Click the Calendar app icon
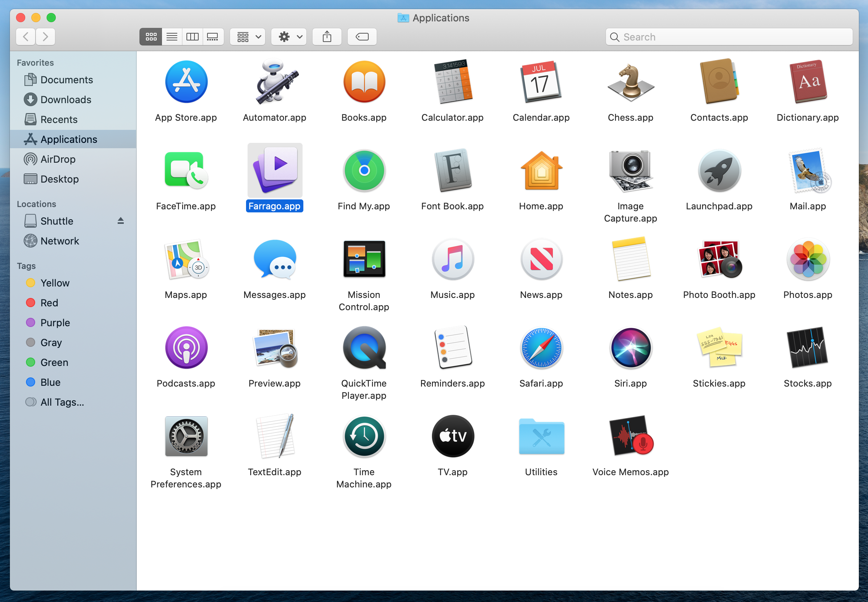This screenshot has height=602, width=868. click(x=541, y=82)
